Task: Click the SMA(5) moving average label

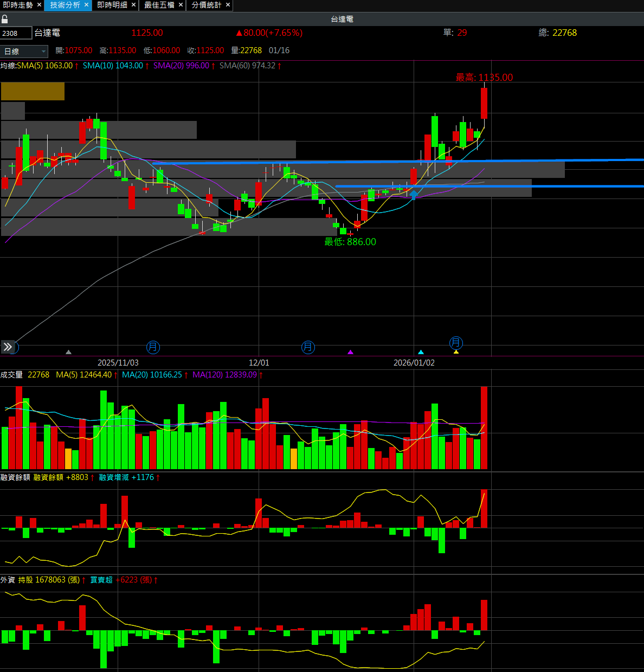Action: coord(44,66)
